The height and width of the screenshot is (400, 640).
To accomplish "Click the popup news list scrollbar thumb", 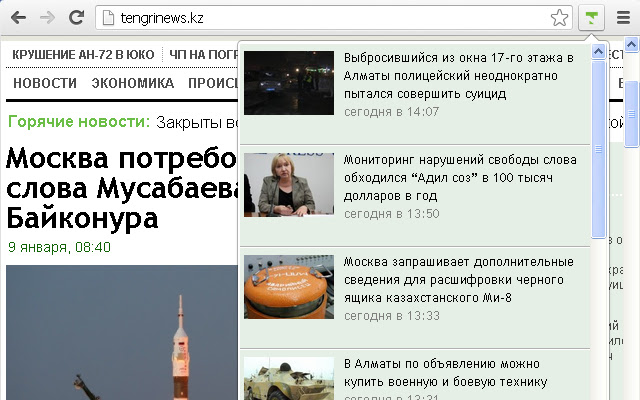I will pyautogui.click(x=598, y=149).
